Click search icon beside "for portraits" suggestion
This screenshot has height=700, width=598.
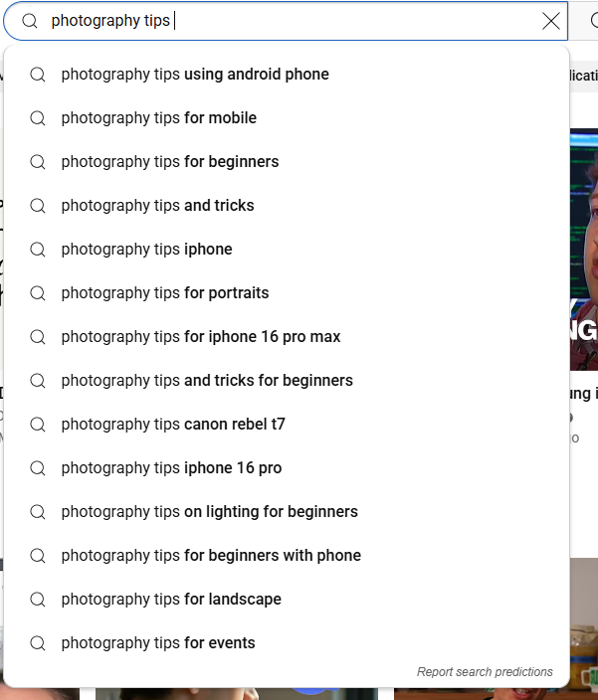point(38,293)
